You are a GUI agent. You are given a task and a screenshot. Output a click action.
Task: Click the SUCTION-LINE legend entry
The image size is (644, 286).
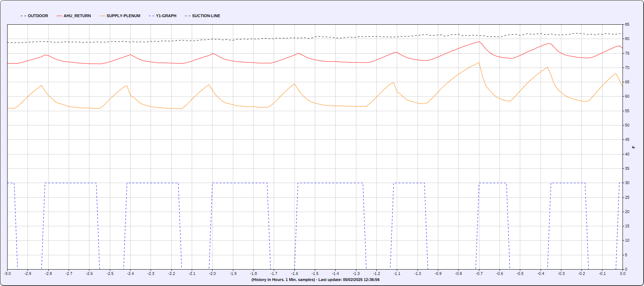[203, 16]
